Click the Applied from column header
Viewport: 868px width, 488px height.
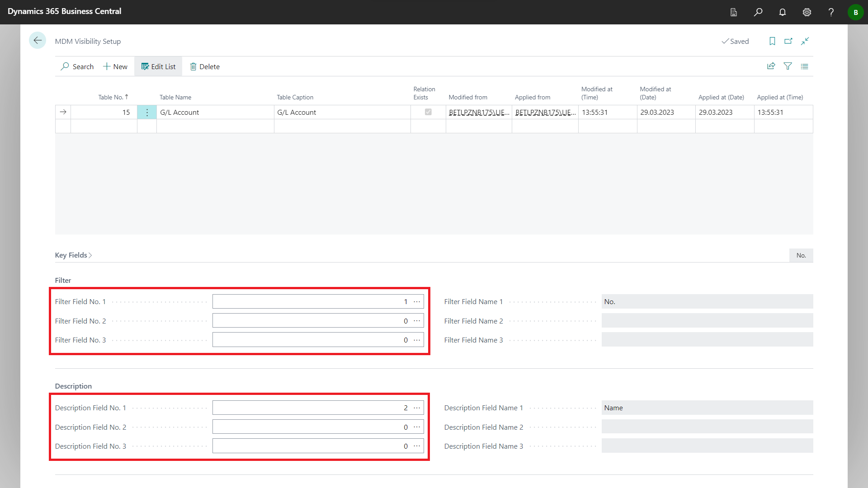[533, 97]
